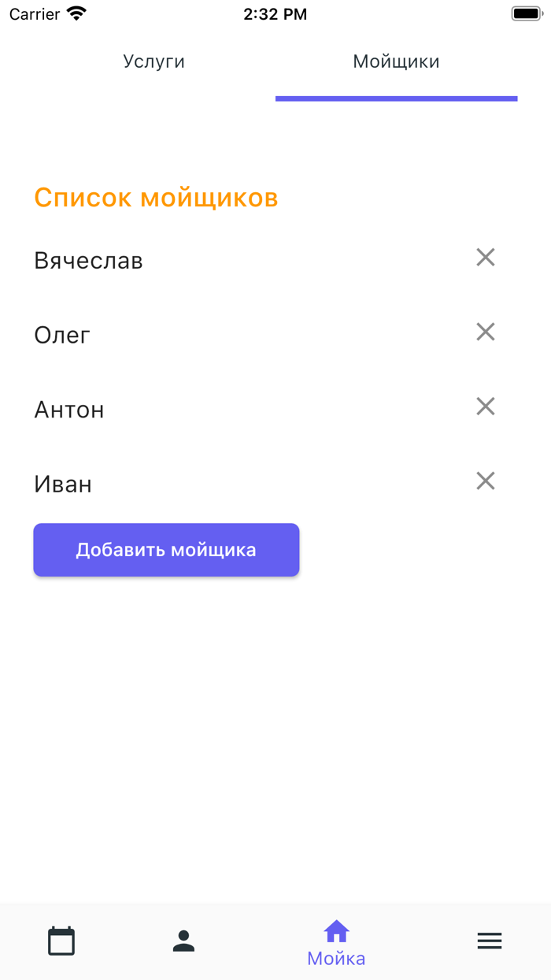The width and height of the screenshot is (551, 980).
Task: Remove Вячеслав using his X icon
Action: pos(485,258)
